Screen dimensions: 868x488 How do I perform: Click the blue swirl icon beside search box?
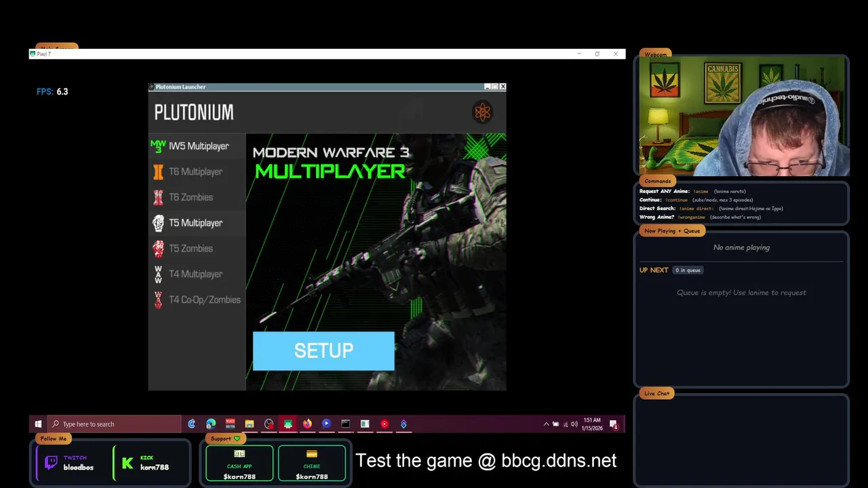[x=192, y=424]
